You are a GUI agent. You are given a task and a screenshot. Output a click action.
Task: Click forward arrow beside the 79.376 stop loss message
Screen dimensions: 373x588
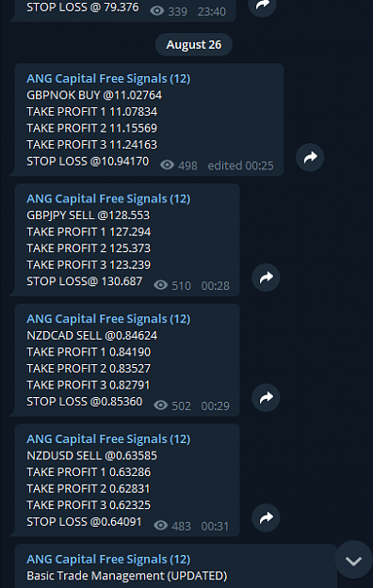point(263,6)
